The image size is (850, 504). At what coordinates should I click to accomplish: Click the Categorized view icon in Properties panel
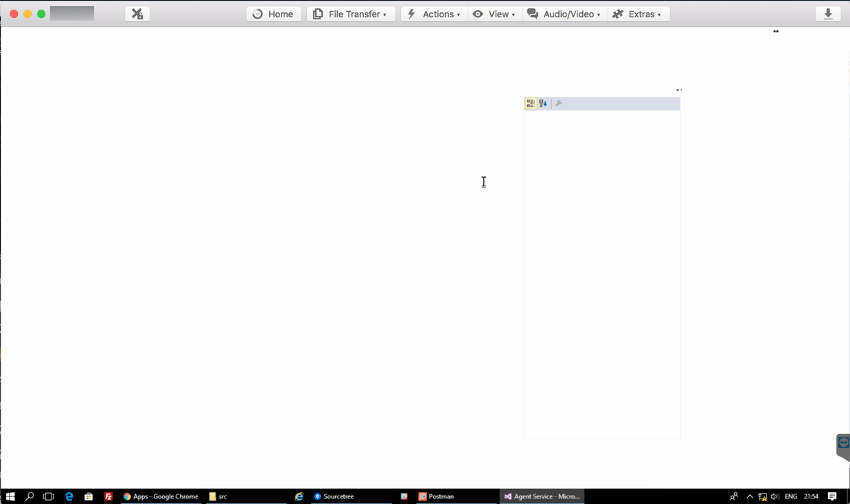click(x=531, y=104)
